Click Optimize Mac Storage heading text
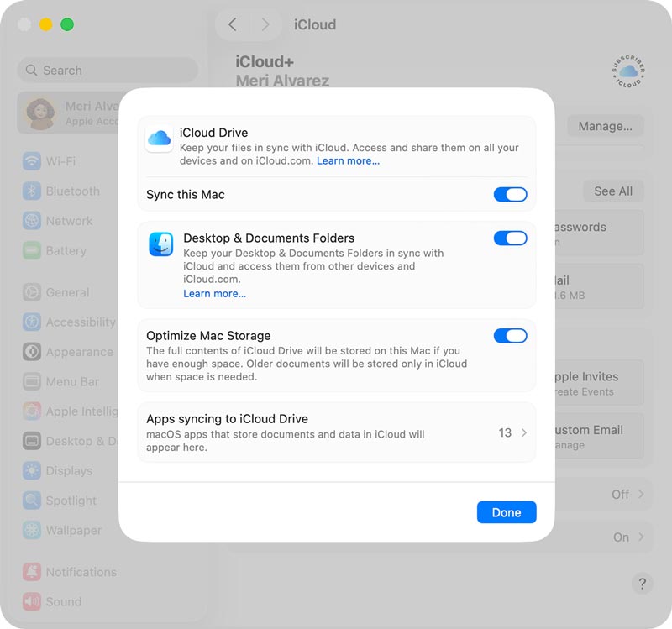672x629 pixels. coord(208,336)
